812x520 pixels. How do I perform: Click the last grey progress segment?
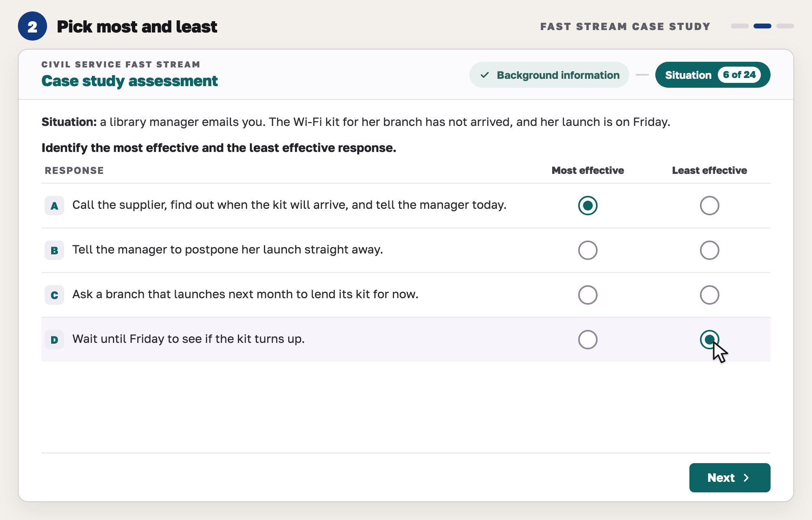[785, 26]
